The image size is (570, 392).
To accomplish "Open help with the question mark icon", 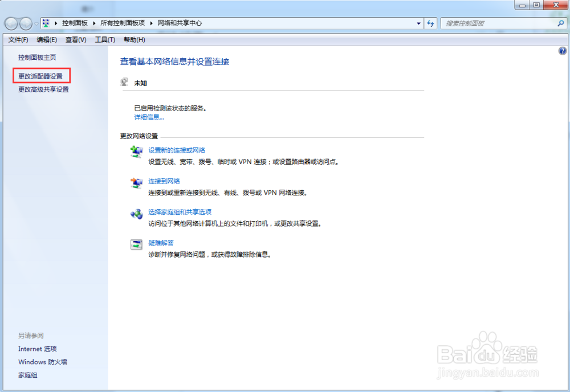I will [562, 51].
